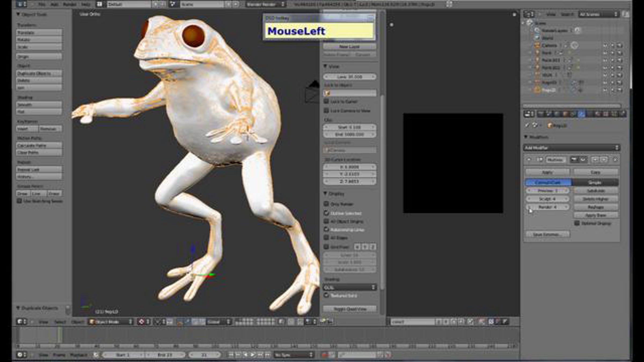The image size is (644, 362).
Task: Click the Apply button on Multires modifier
Action: [547, 172]
